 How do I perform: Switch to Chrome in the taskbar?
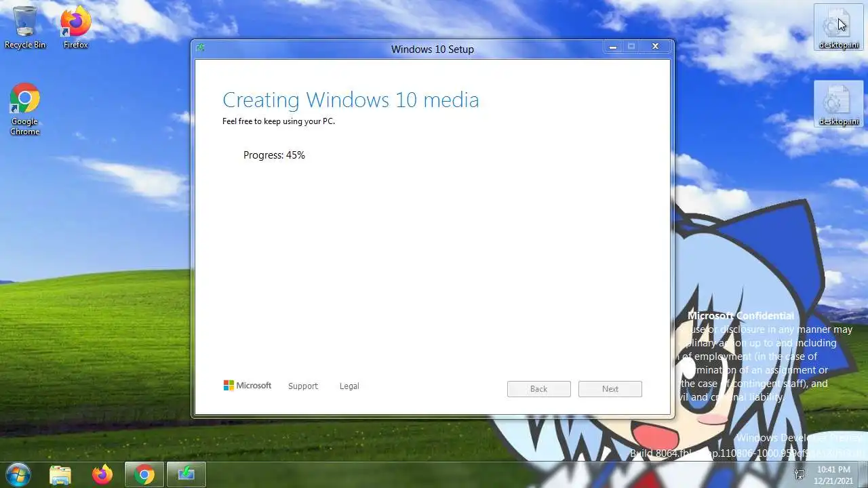click(x=144, y=474)
